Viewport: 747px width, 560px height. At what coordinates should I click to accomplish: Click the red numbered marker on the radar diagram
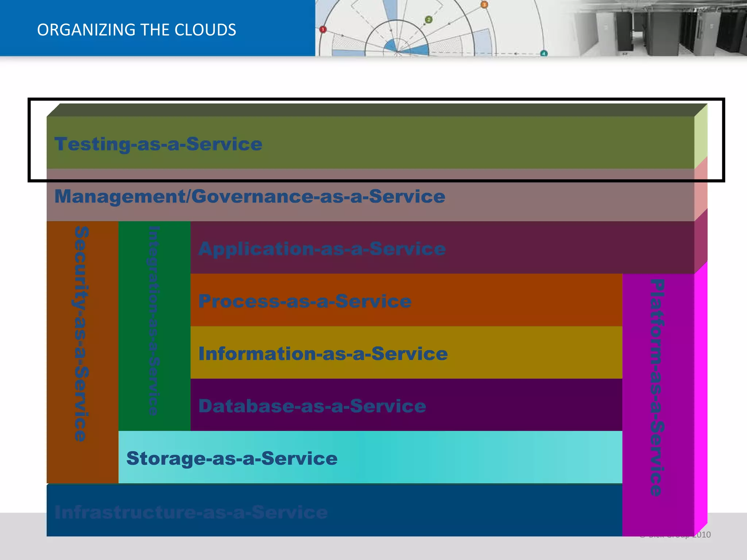[323, 30]
